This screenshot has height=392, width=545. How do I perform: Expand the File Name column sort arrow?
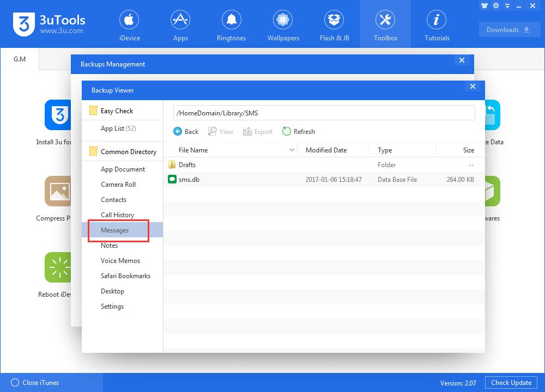pyautogui.click(x=292, y=150)
